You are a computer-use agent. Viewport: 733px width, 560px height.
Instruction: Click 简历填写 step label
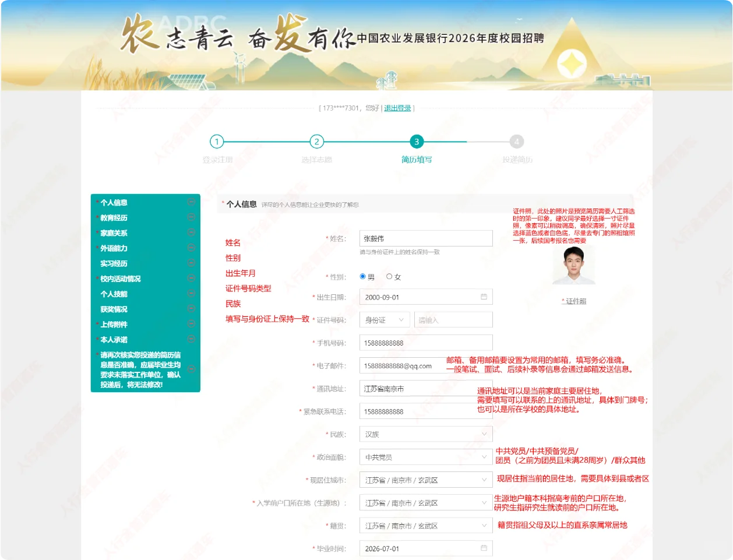[x=417, y=160]
